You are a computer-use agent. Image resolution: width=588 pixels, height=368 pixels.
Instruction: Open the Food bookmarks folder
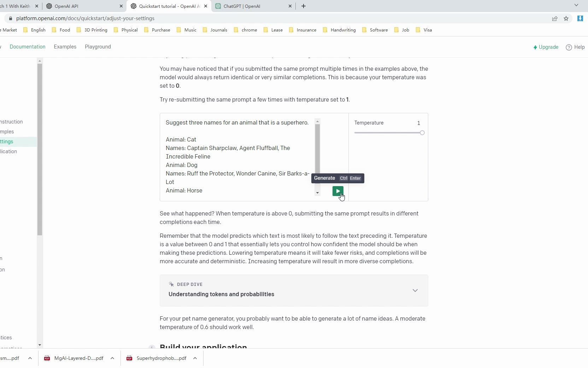click(61, 30)
